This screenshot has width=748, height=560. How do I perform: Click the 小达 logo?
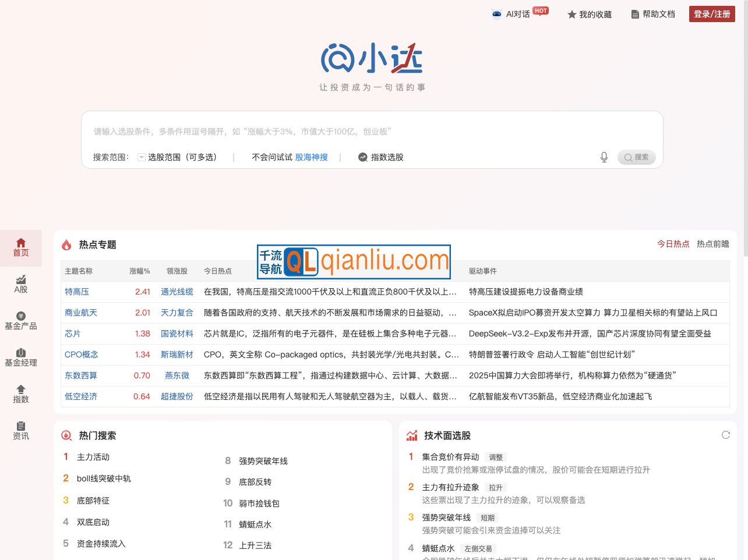pyautogui.click(x=372, y=56)
